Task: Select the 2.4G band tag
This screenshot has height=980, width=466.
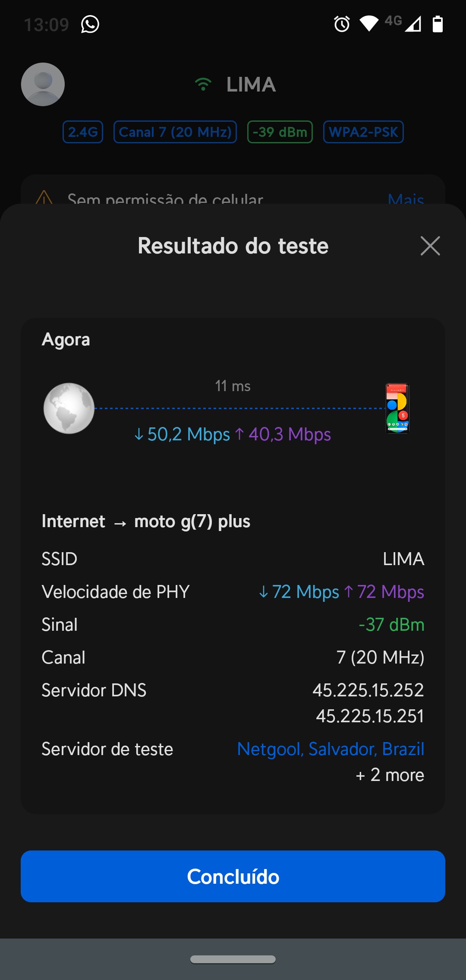Action: (x=83, y=132)
